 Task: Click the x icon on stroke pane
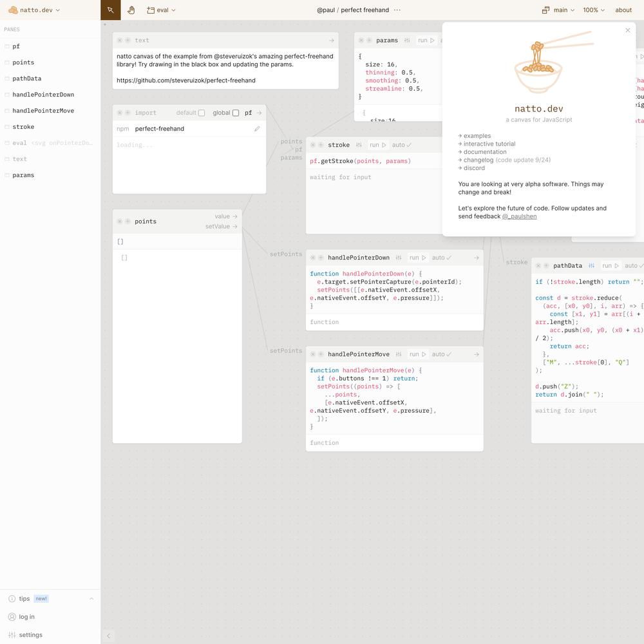[312, 145]
